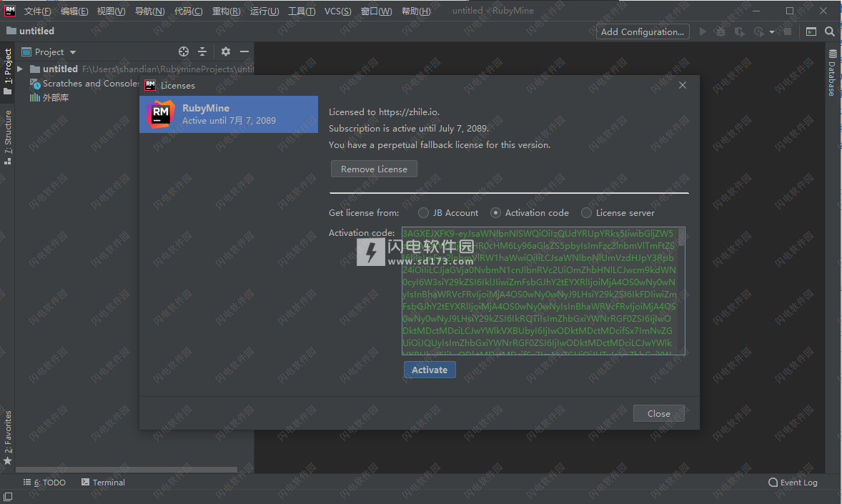Click the Project panel horizontal scrollbar
The width and height of the screenshot is (842, 504).
(x=127, y=470)
